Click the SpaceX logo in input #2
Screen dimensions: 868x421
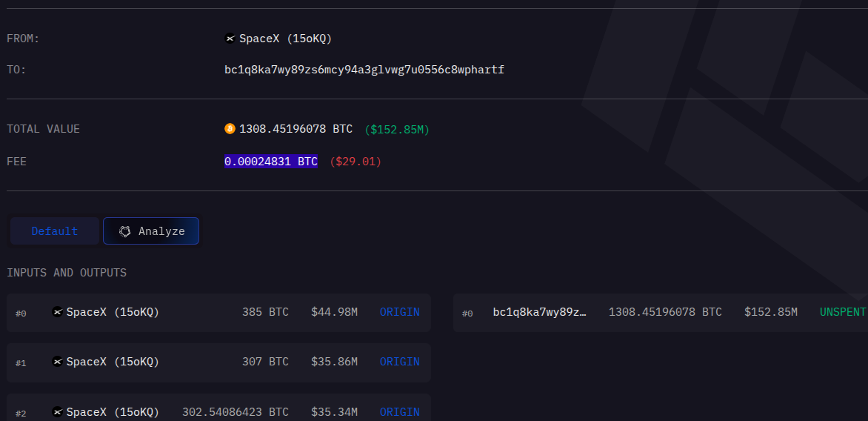click(58, 411)
